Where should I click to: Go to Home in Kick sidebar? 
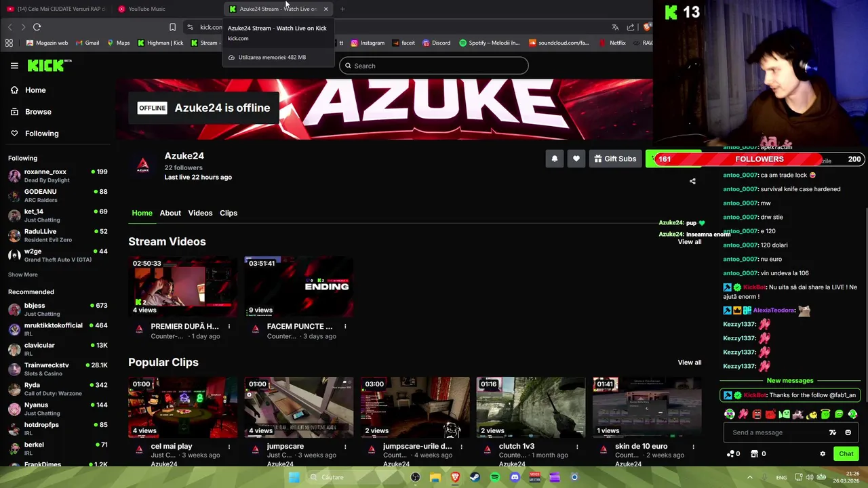[x=28, y=90]
